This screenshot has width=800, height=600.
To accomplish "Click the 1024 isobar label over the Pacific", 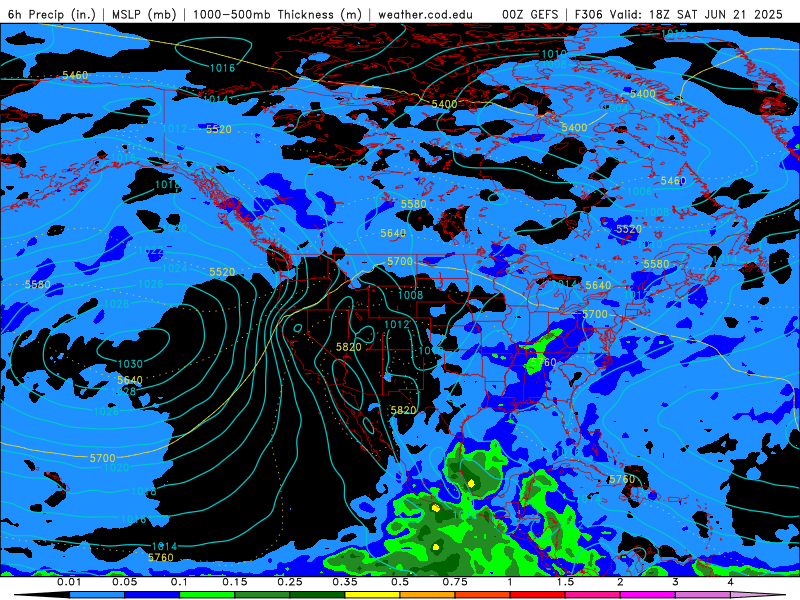I will 174,268.
